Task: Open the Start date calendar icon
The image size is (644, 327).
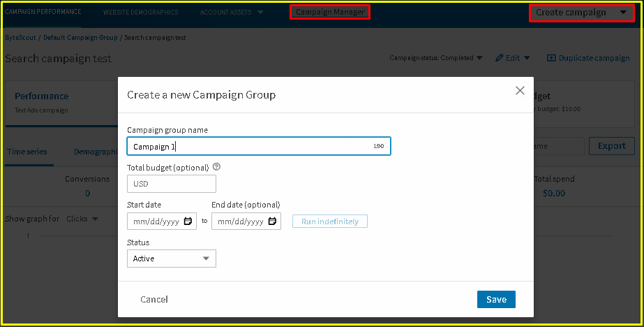Action: coord(188,221)
